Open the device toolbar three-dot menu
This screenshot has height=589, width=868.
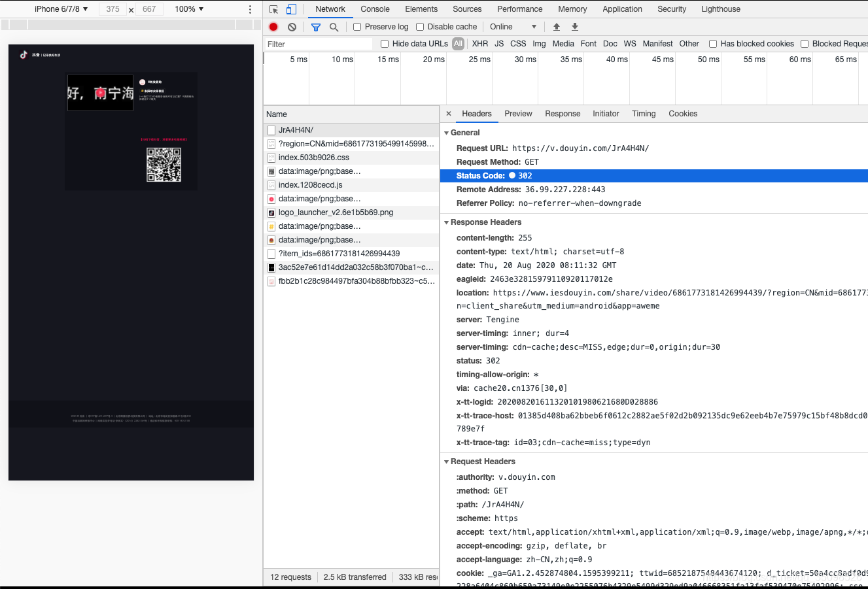[x=250, y=9]
